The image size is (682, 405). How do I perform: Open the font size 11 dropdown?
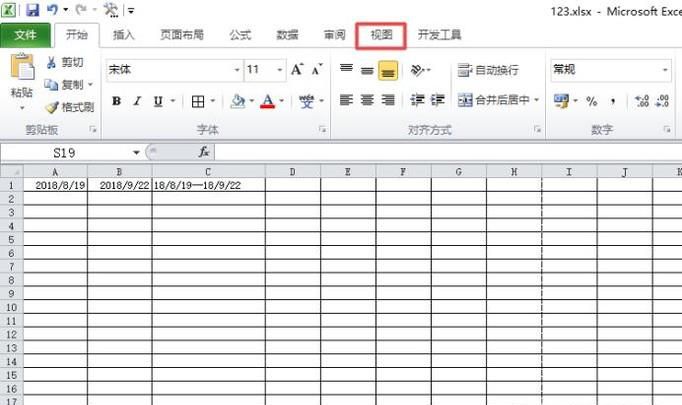(280, 70)
